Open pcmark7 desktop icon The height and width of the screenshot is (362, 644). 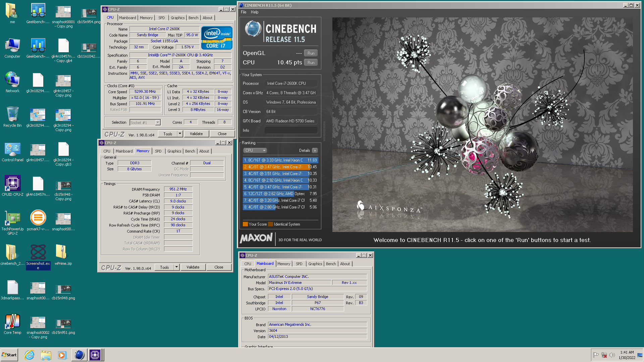(x=38, y=221)
